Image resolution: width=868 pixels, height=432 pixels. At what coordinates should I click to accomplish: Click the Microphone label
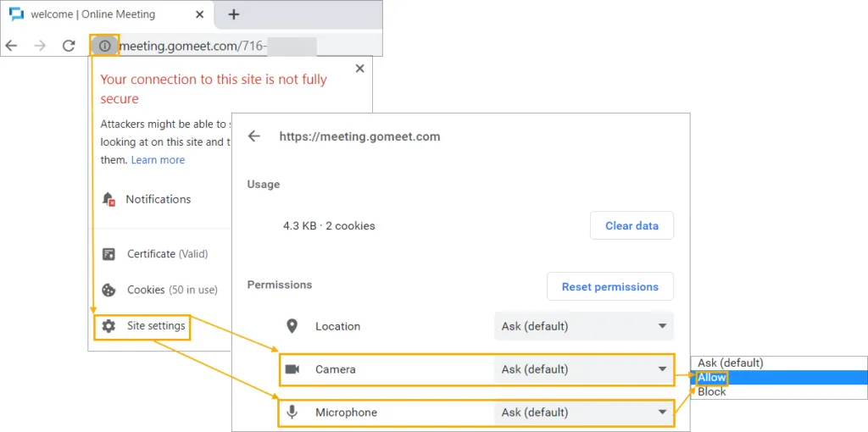coord(346,412)
